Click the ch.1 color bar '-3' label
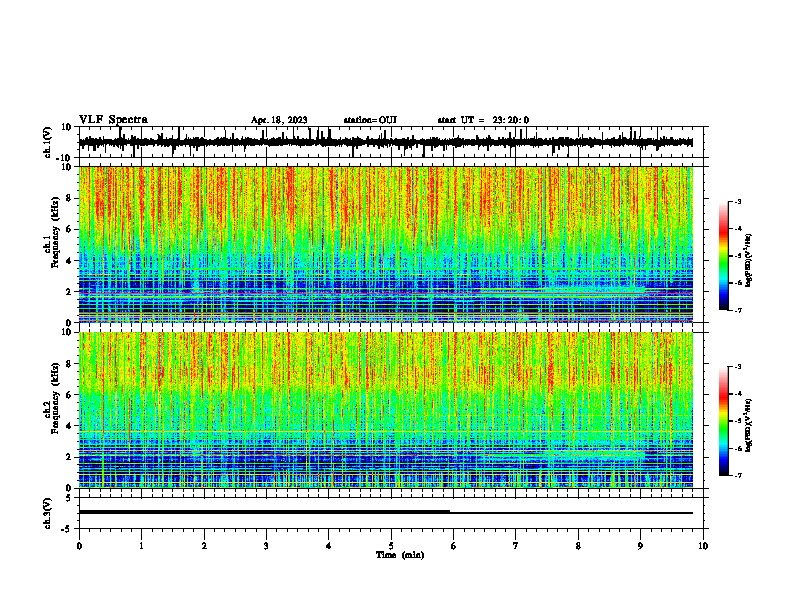The height and width of the screenshot is (612, 792). [x=737, y=201]
